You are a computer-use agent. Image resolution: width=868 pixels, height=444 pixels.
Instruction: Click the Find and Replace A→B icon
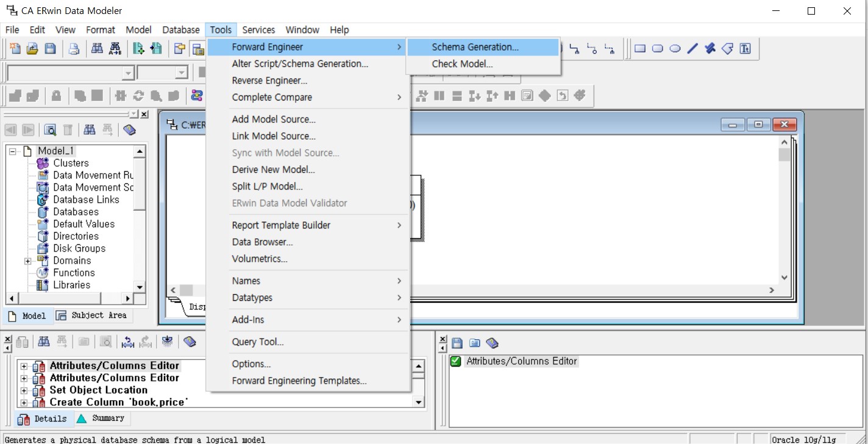tap(115, 49)
